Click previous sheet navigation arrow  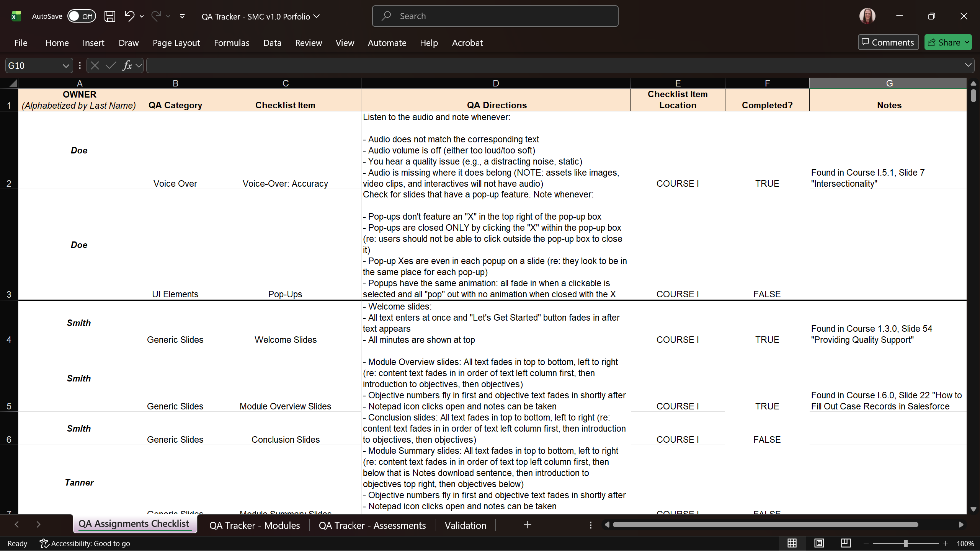(x=16, y=525)
